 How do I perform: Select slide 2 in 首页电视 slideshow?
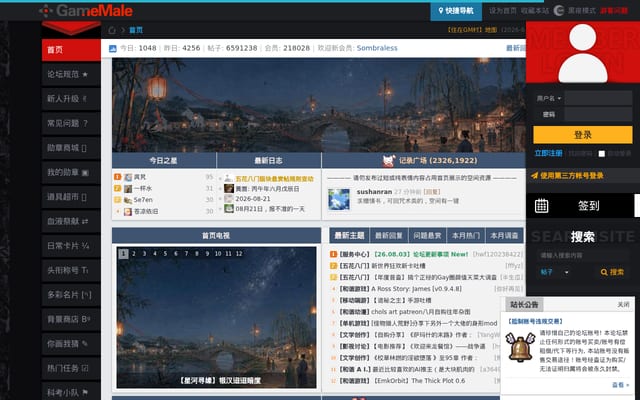pos(133,254)
